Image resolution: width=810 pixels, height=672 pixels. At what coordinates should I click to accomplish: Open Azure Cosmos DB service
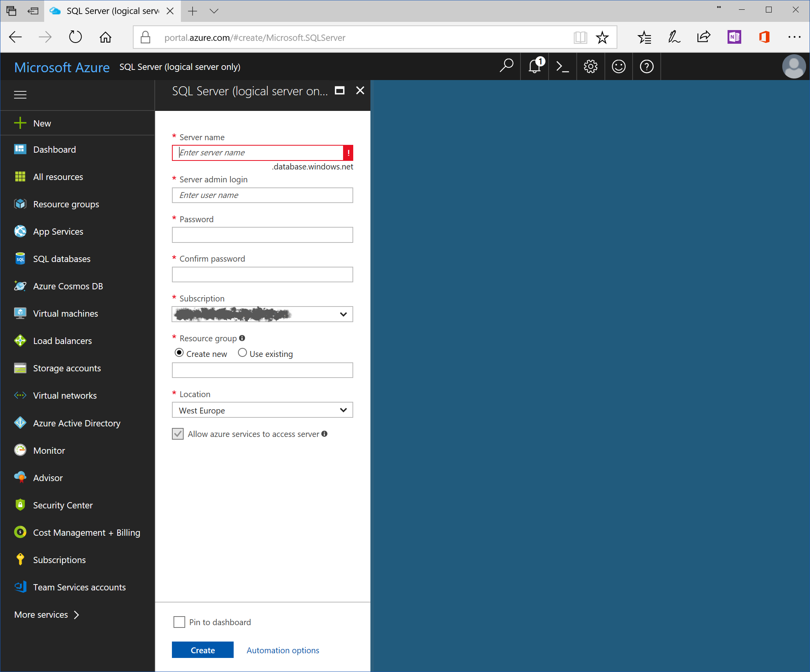[x=68, y=286]
